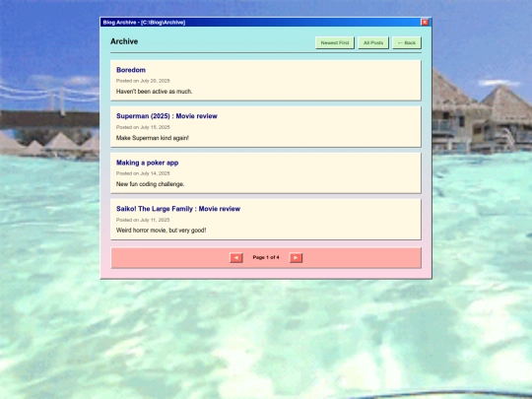Go back using the Back button

(407, 42)
